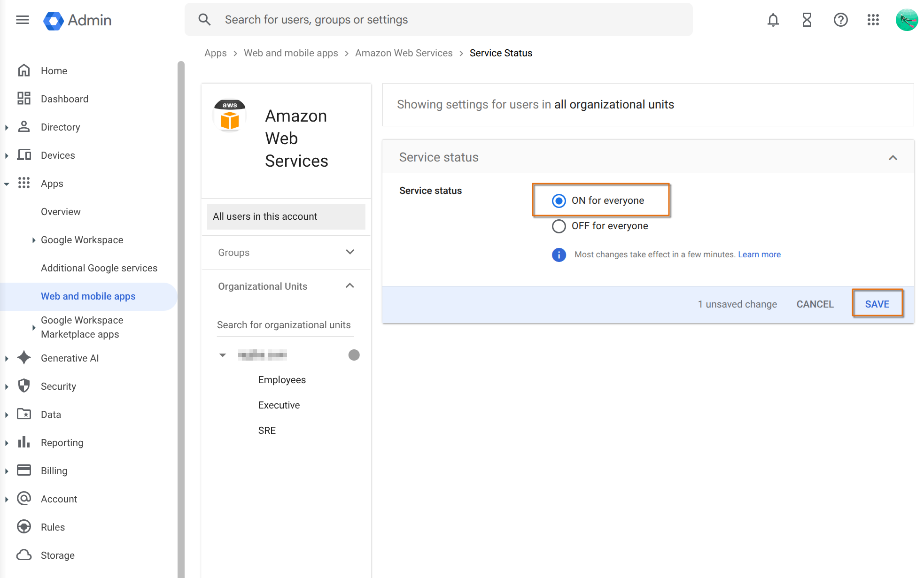The image size is (924, 578).
Task: Click the Home icon in sidebar
Action: click(24, 70)
